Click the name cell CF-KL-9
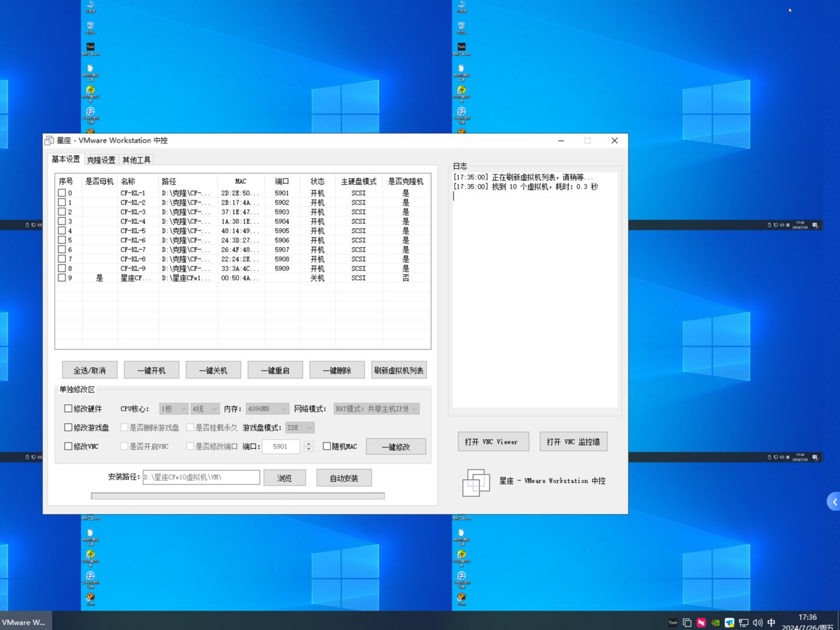The image size is (840, 630). [x=133, y=268]
